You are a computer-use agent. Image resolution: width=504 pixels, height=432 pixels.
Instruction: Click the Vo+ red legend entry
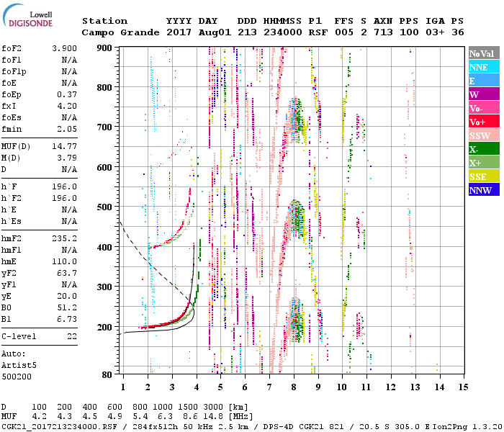[x=484, y=122]
